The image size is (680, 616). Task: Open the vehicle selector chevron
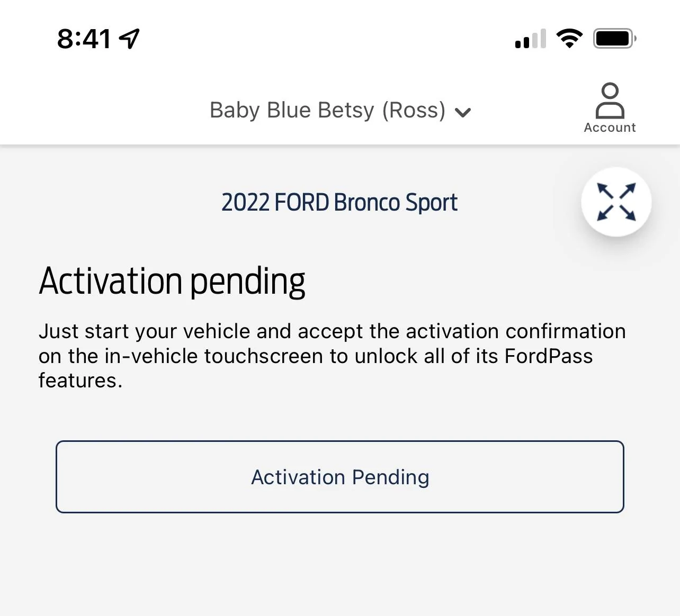(x=463, y=112)
